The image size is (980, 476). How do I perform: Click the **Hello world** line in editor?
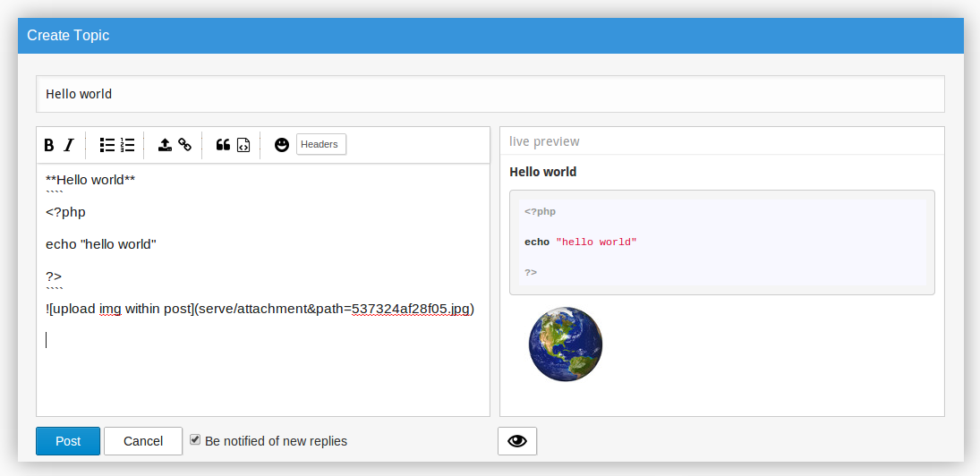(x=90, y=180)
